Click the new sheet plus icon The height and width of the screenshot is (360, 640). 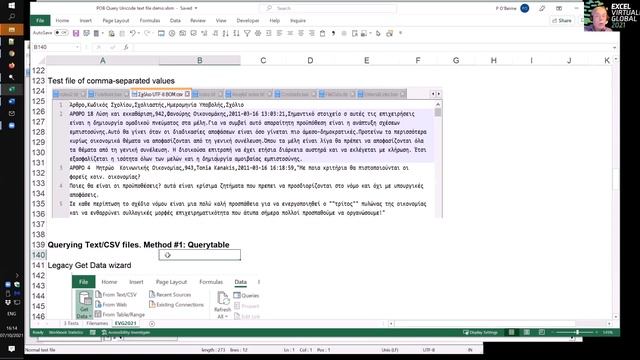click(x=152, y=324)
